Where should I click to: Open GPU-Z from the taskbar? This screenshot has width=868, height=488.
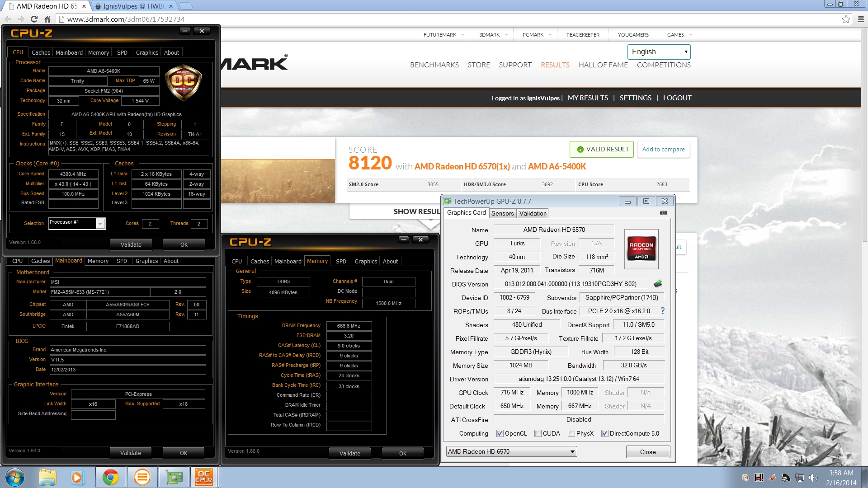[175, 477]
